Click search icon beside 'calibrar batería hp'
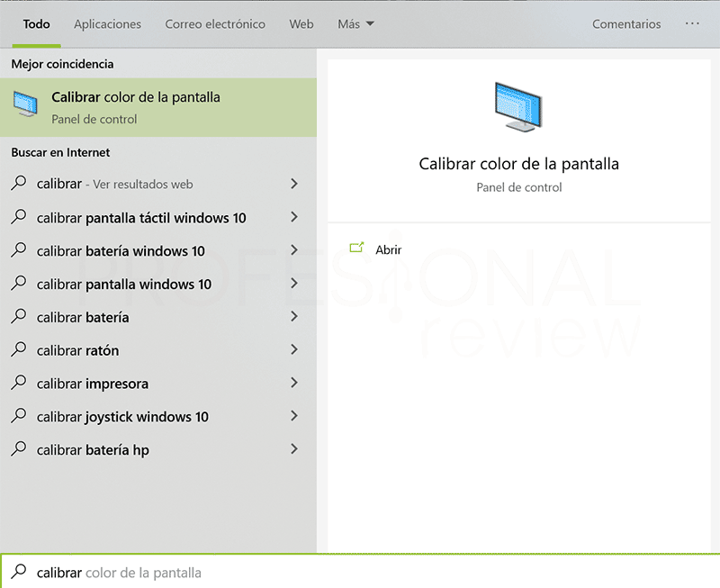The image size is (720, 588). (x=19, y=448)
